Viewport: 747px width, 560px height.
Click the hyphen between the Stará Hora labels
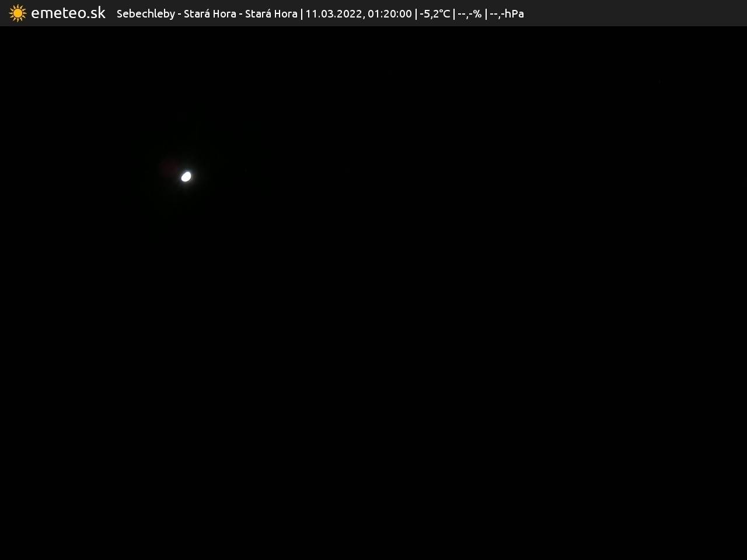pos(240,13)
